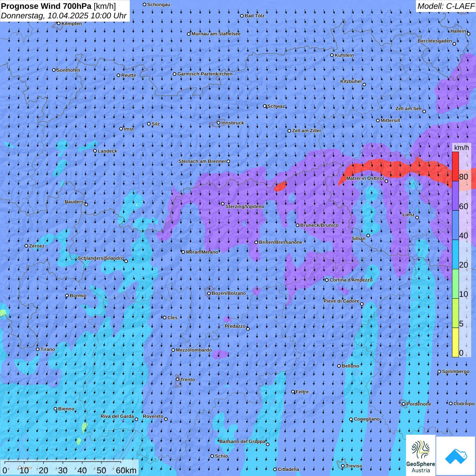Click the Mezzolombardo label
Screen dimensions: 476x476
tap(194, 350)
